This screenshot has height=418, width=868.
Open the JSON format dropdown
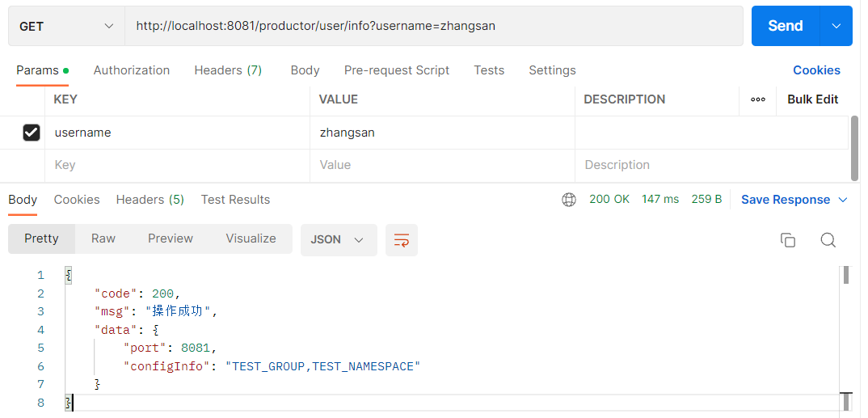coord(338,240)
